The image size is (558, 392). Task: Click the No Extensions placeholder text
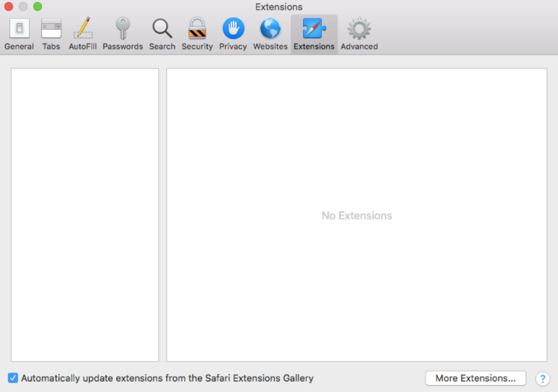356,216
